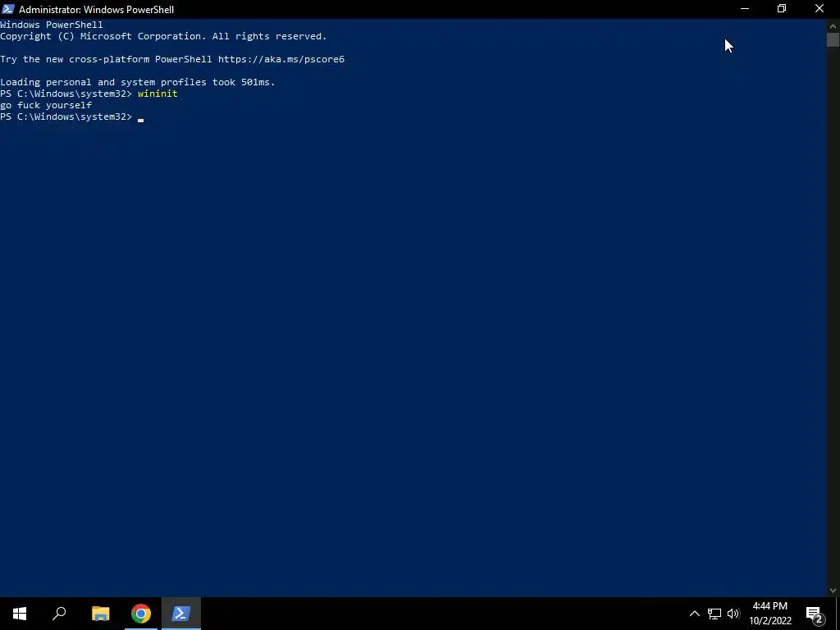Close the PowerShell window
The width and height of the screenshot is (840, 630).
[x=819, y=9]
